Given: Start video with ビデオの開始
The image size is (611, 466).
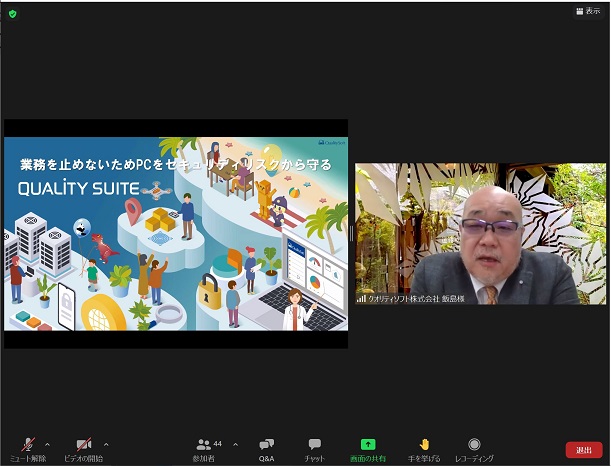Looking at the screenshot, I should click(84, 450).
